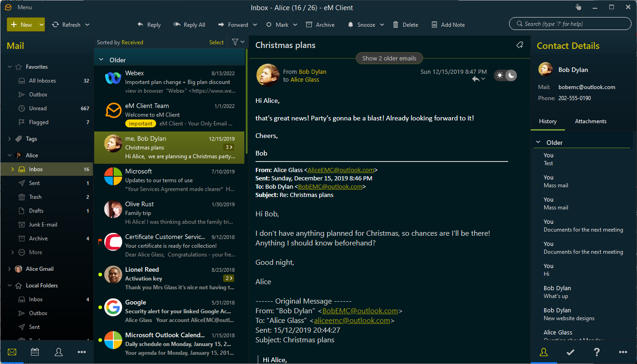Click the Delete trash icon
637x364 pixels.
pyautogui.click(x=396, y=25)
